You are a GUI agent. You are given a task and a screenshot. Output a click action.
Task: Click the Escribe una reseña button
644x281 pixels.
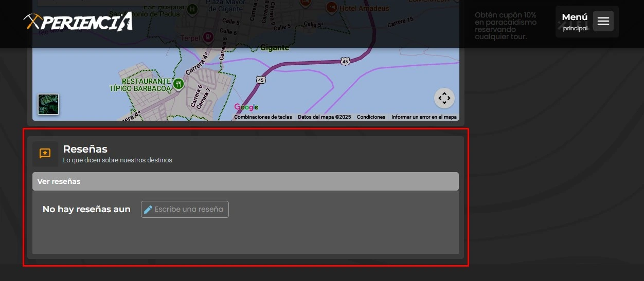pyautogui.click(x=185, y=209)
